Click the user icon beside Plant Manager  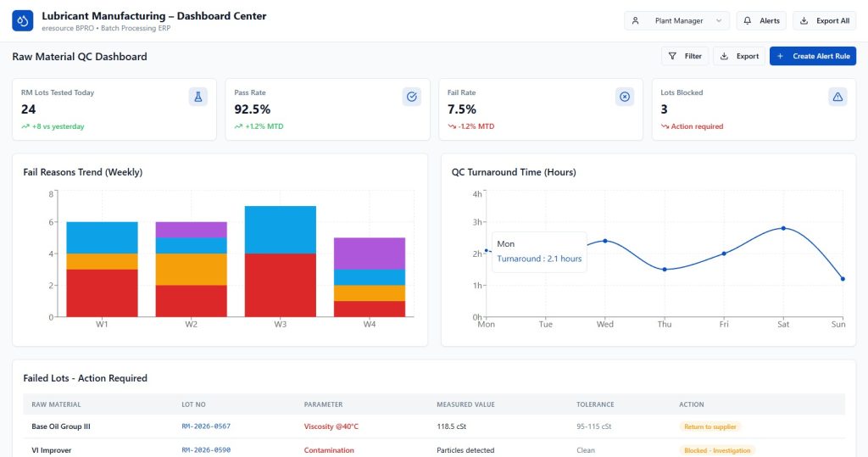pos(636,21)
